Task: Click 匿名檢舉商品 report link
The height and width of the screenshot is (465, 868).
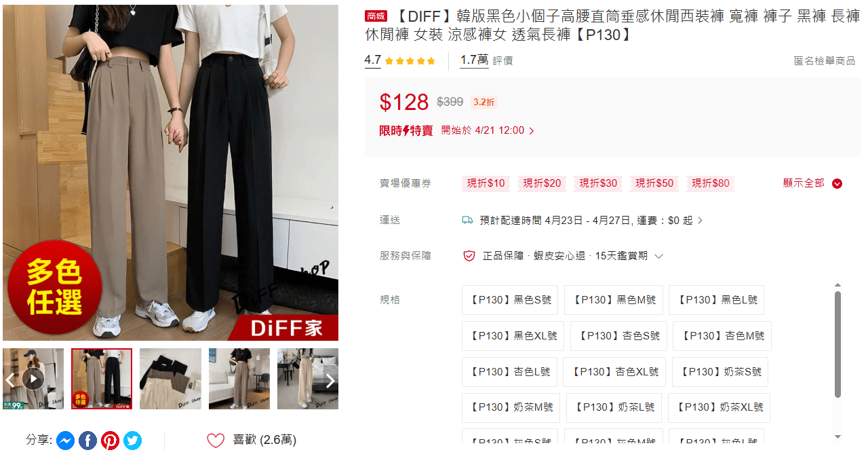Action: pyautogui.click(x=825, y=60)
